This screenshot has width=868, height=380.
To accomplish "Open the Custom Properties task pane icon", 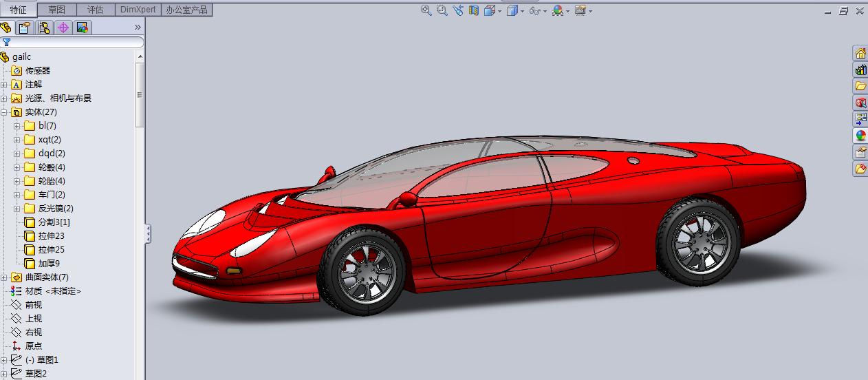I will [x=860, y=152].
